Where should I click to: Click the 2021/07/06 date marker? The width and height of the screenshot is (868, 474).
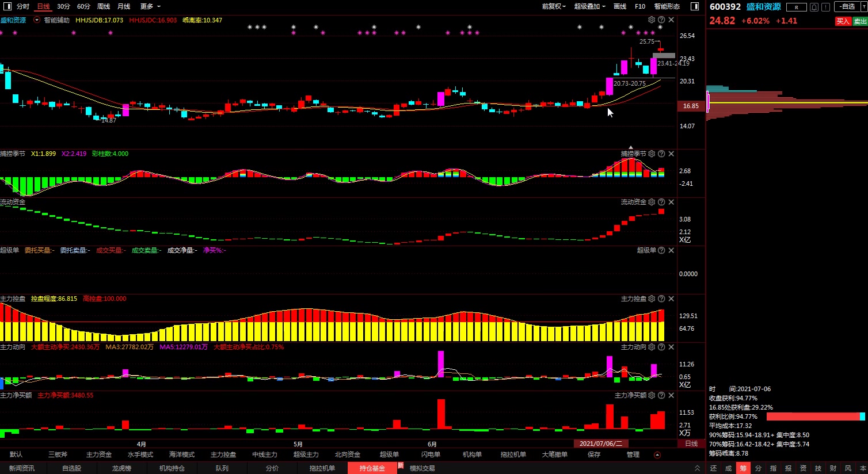coord(601,444)
